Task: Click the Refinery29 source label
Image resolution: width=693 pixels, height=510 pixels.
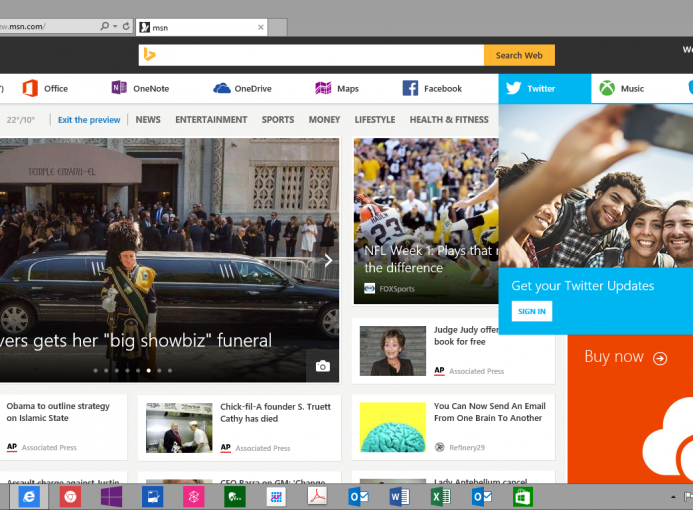Action: [467, 448]
